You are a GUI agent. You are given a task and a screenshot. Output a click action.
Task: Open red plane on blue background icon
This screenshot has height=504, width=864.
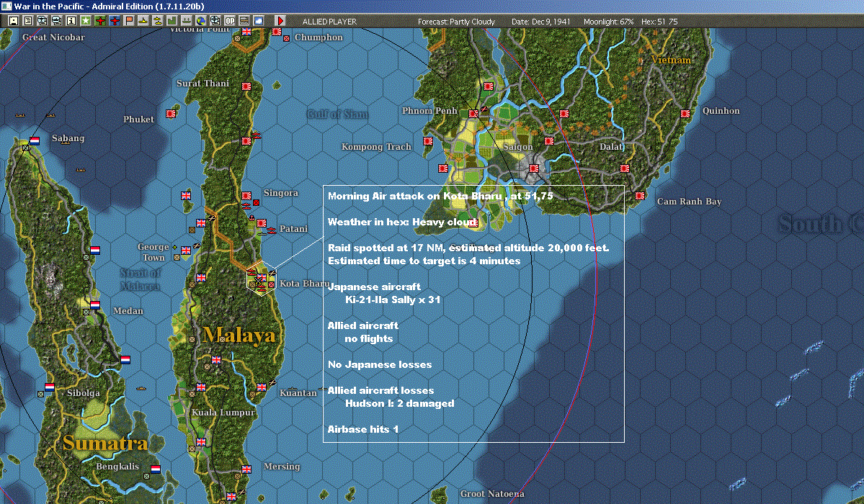(x=115, y=21)
